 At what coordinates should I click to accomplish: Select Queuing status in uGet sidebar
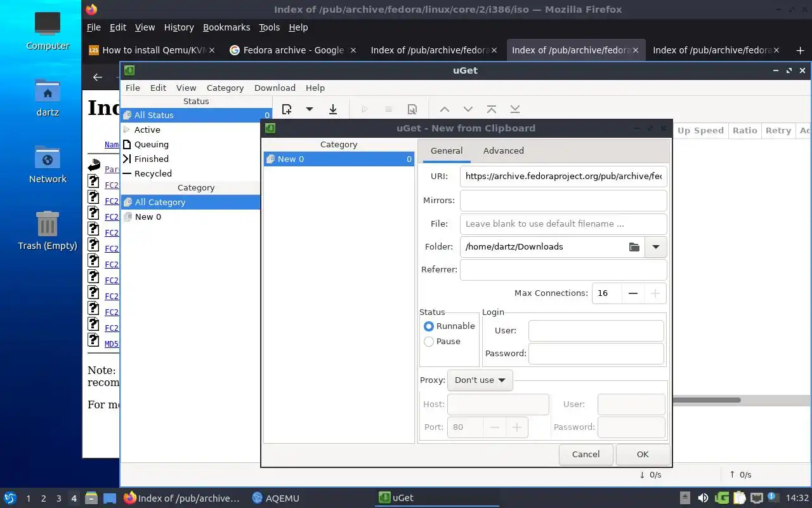[196, 145]
